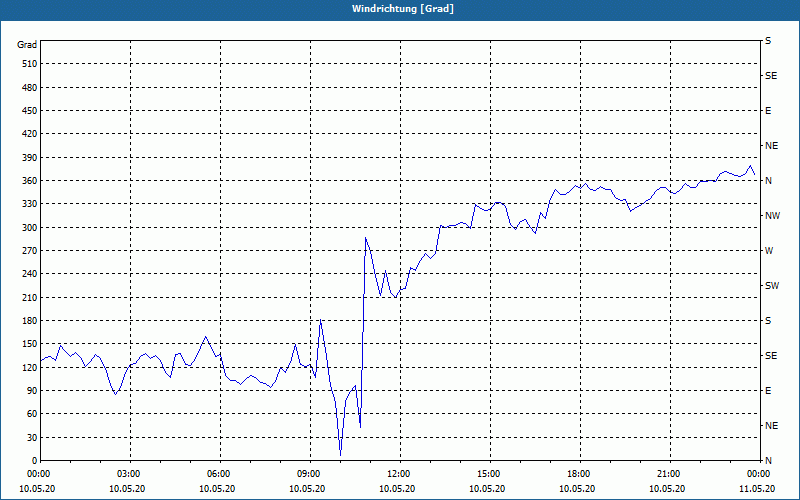The image size is (800, 500).
Task: Select the y-axis value 0
Action: (34, 461)
